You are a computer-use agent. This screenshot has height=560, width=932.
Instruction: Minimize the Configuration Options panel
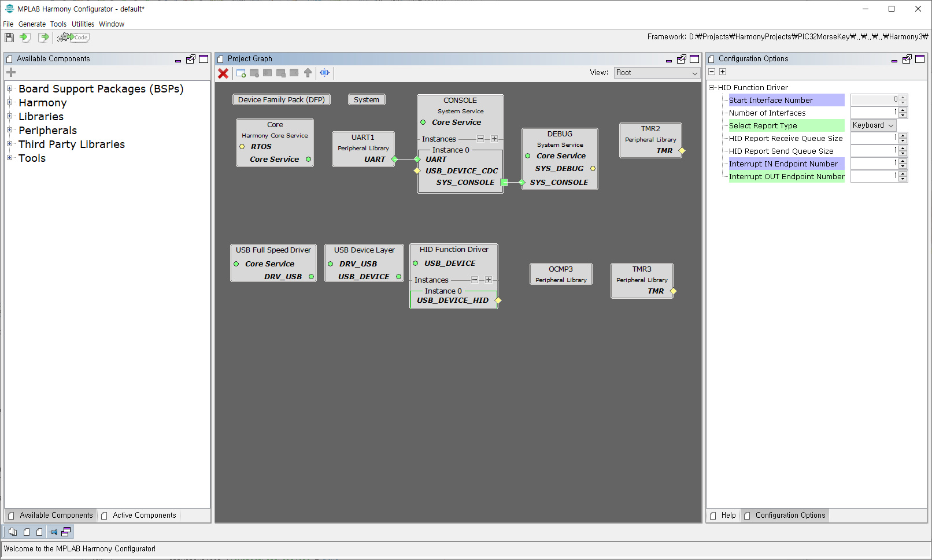tap(894, 60)
